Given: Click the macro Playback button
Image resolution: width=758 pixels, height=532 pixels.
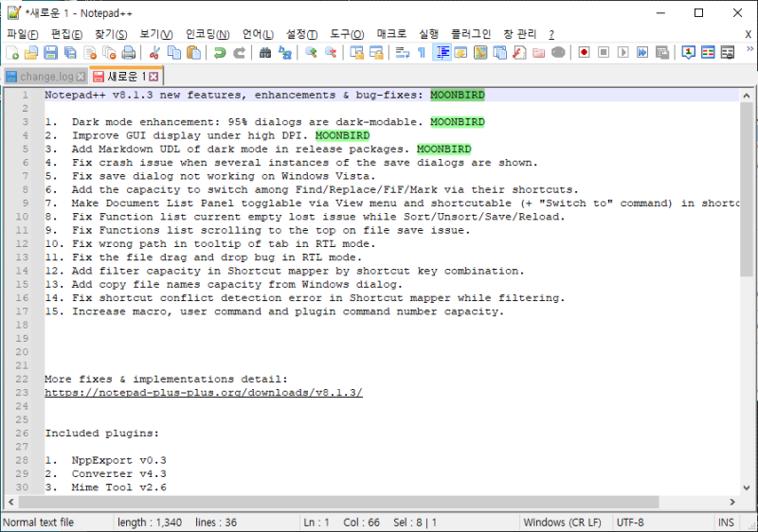Looking at the screenshot, I should click(x=623, y=53).
